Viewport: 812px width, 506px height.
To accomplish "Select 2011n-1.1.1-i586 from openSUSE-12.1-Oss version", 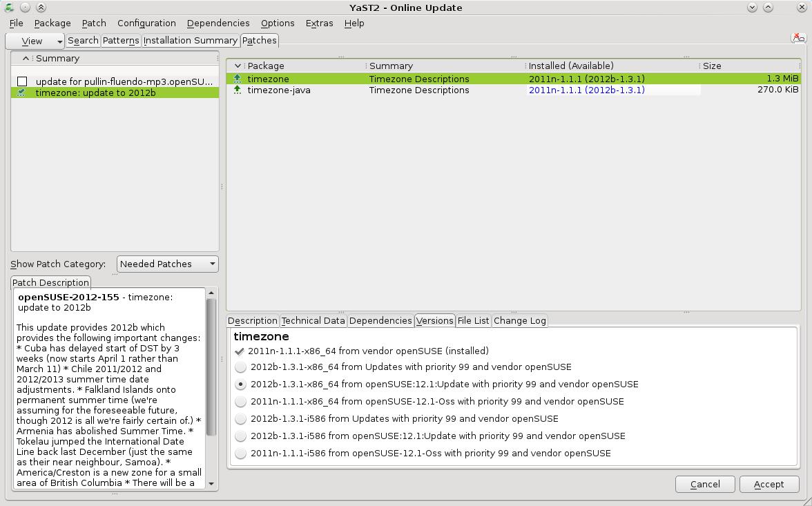I will [x=240, y=454].
